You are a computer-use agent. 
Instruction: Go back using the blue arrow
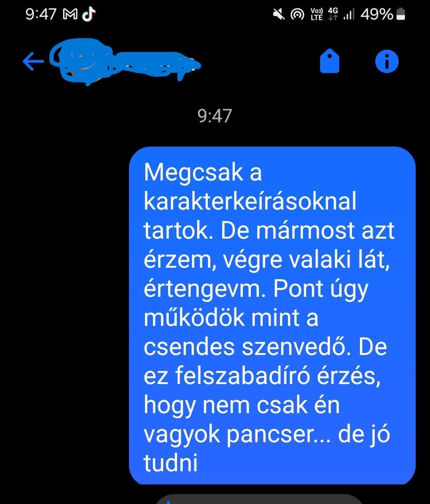click(33, 61)
